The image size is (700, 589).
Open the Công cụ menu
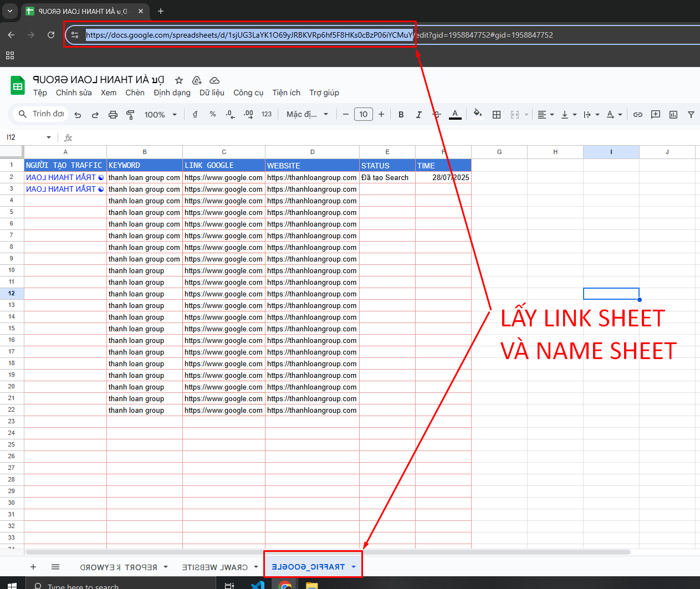(x=248, y=93)
